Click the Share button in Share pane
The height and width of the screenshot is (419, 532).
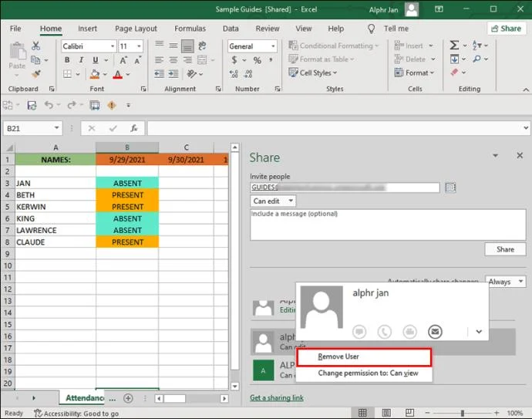coord(505,249)
